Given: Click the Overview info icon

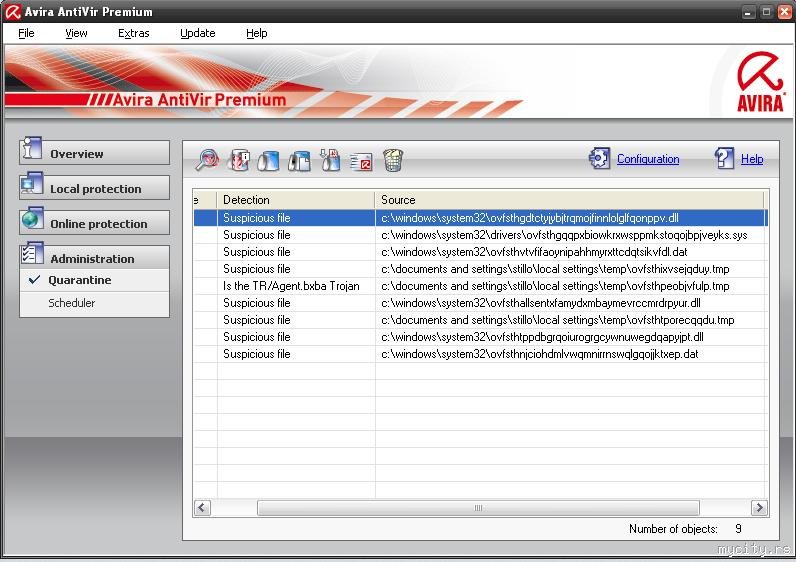Looking at the screenshot, I should pos(31,148).
